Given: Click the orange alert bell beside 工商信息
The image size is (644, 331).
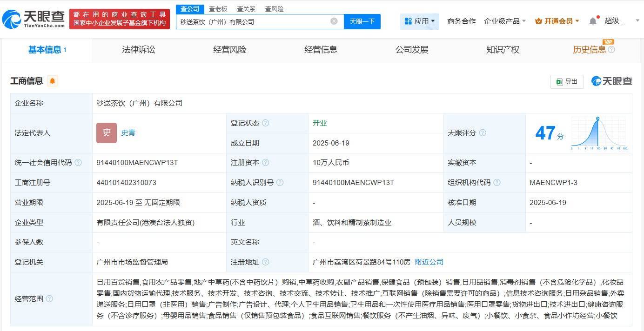Looking at the screenshot, I should pos(53,81).
